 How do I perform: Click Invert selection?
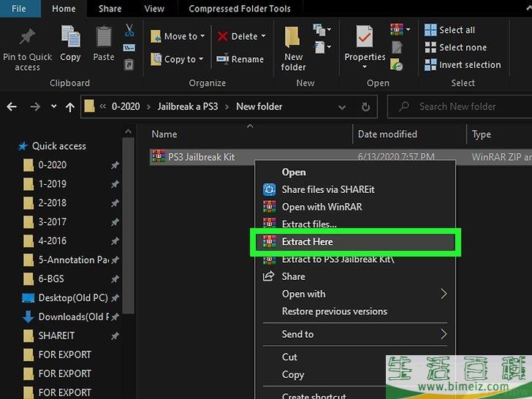(x=463, y=65)
